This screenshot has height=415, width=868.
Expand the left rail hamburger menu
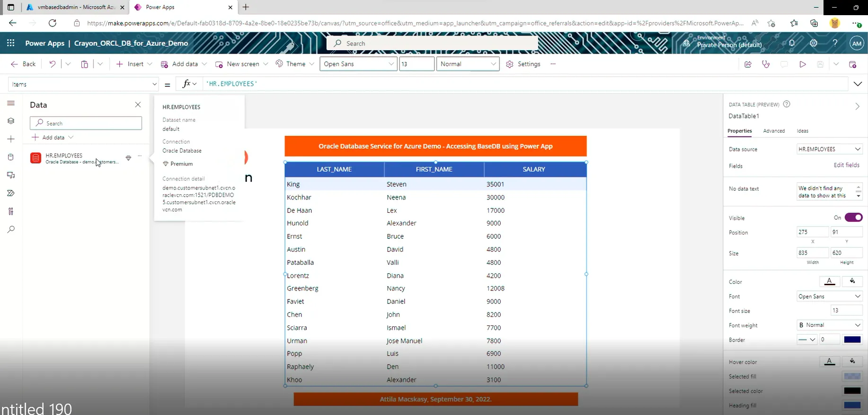pyautogui.click(x=11, y=103)
